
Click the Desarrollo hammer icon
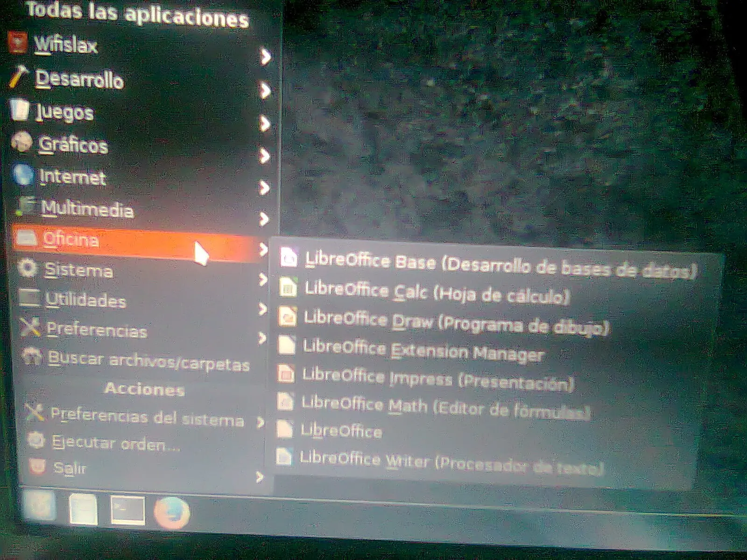(x=19, y=77)
